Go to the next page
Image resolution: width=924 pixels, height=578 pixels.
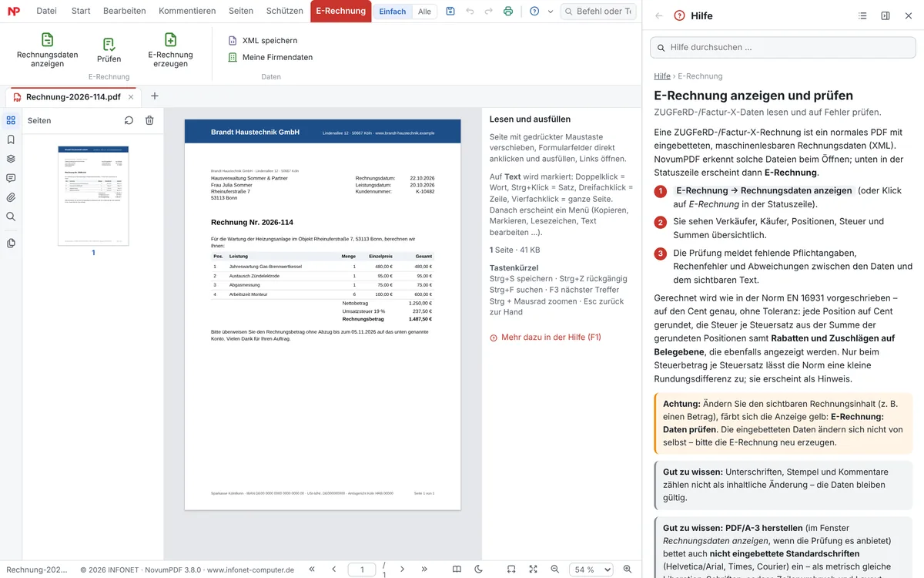pyautogui.click(x=402, y=570)
